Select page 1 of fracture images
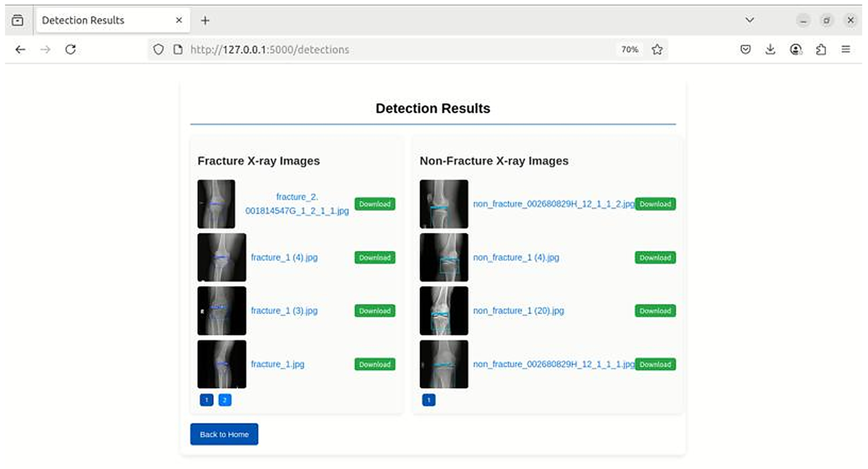868x469 pixels. point(206,400)
